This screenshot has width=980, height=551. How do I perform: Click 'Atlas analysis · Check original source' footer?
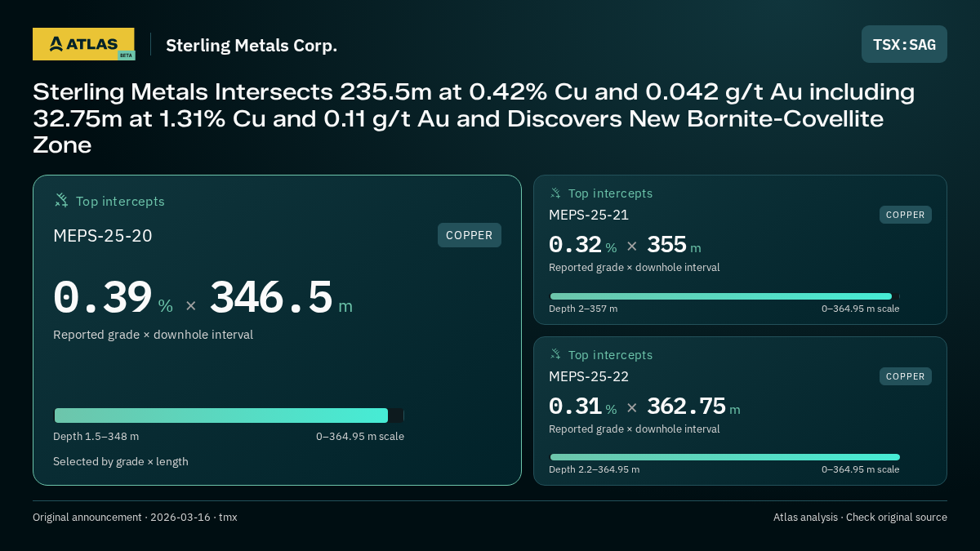860,518
